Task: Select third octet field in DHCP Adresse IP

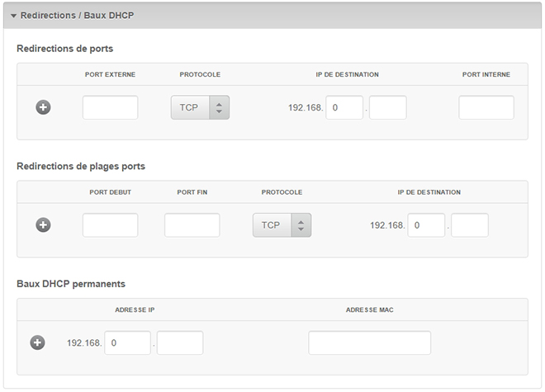Action: click(x=127, y=342)
